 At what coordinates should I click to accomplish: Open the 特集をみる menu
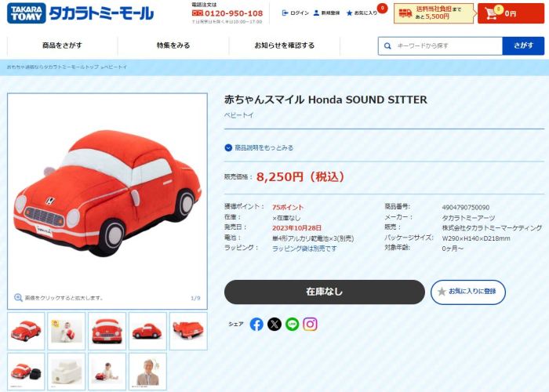pyautogui.click(x=173, y=45)
